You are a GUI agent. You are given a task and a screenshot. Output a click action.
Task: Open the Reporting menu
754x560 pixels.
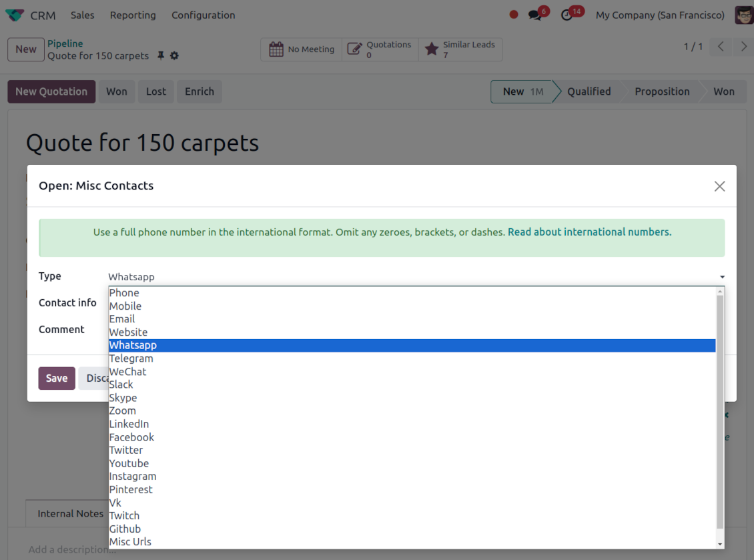133,15
